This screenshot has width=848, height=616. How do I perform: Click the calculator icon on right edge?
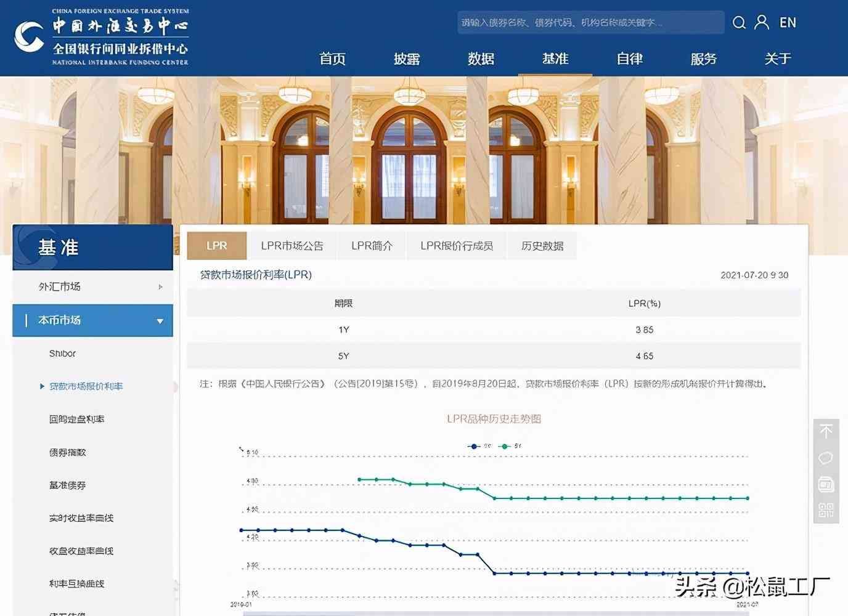(825, 485)
